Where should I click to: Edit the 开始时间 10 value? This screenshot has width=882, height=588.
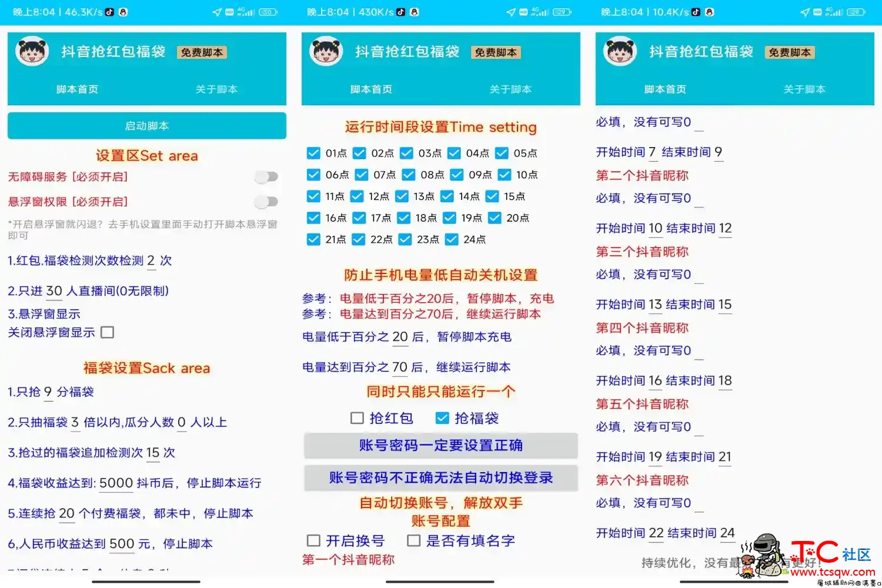[x=656, y=229]
